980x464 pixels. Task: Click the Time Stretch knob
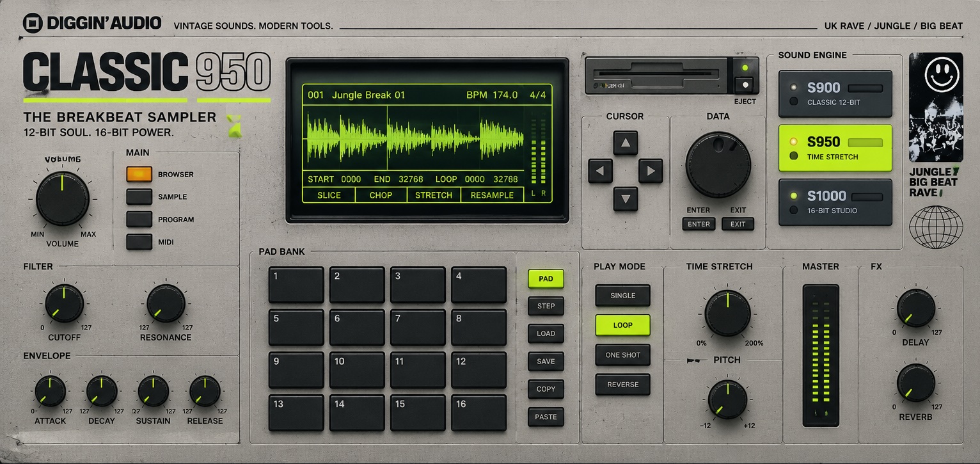coord(727,312)
